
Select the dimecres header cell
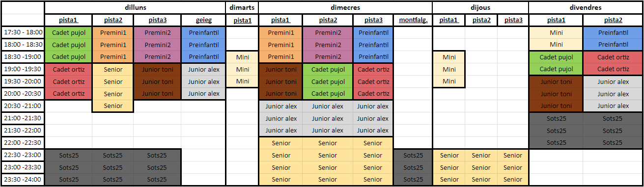click(345, 8)
